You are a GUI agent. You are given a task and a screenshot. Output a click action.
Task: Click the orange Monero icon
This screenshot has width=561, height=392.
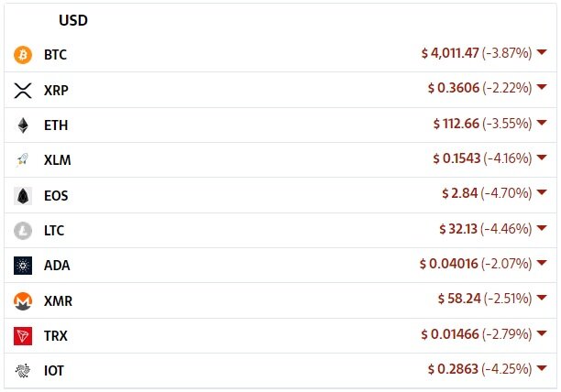coord(23,301)
